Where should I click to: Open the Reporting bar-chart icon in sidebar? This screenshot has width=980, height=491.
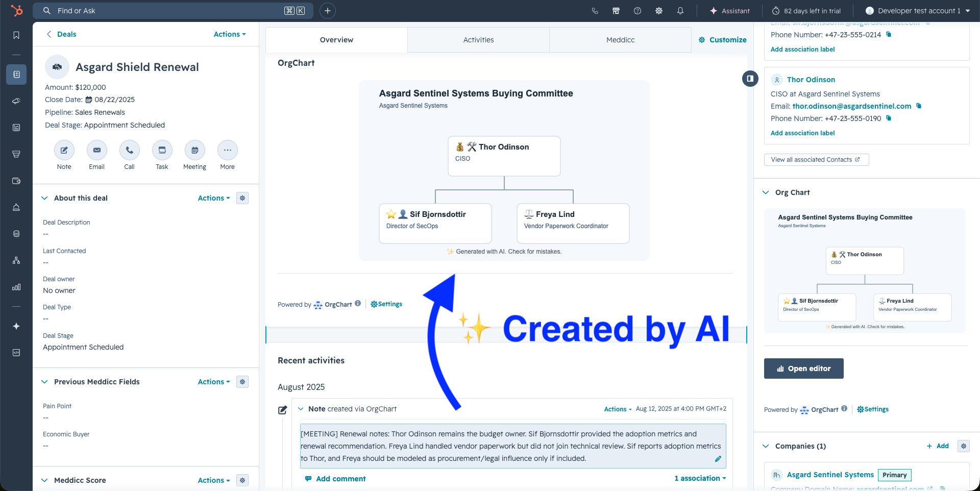point(16,287)
